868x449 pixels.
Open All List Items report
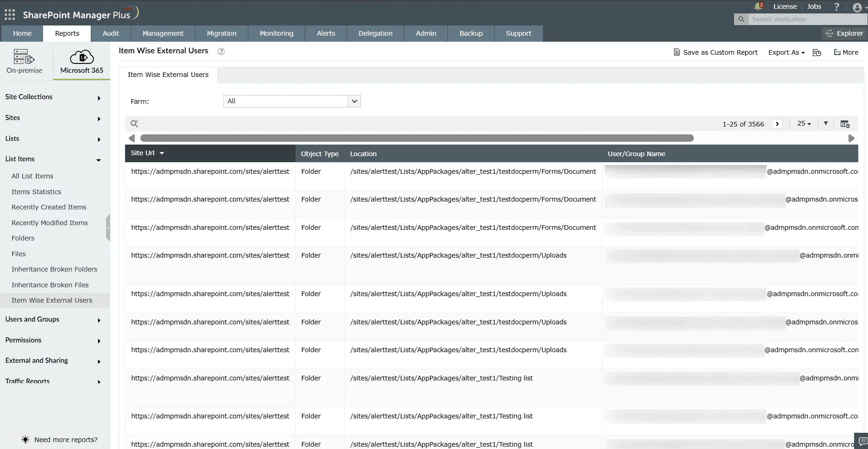point(32,176)
